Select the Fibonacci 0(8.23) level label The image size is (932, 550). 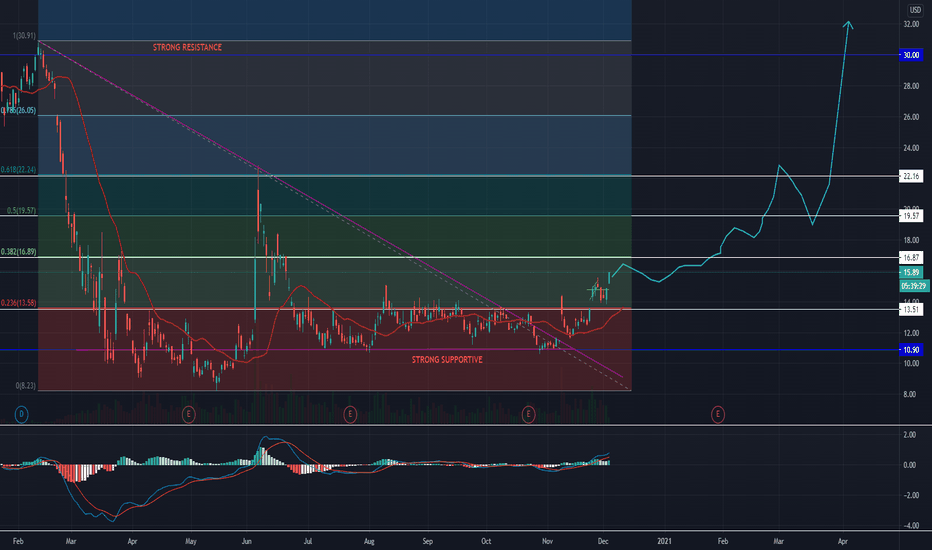click(x=26, y=386)
